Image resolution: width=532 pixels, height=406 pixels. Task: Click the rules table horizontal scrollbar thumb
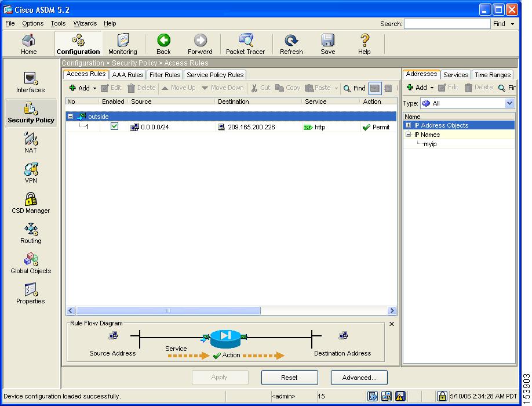168,311
